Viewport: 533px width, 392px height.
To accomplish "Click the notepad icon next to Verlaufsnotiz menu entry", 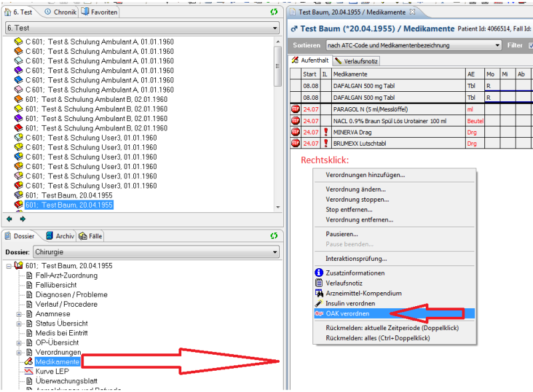I will 319,283.
